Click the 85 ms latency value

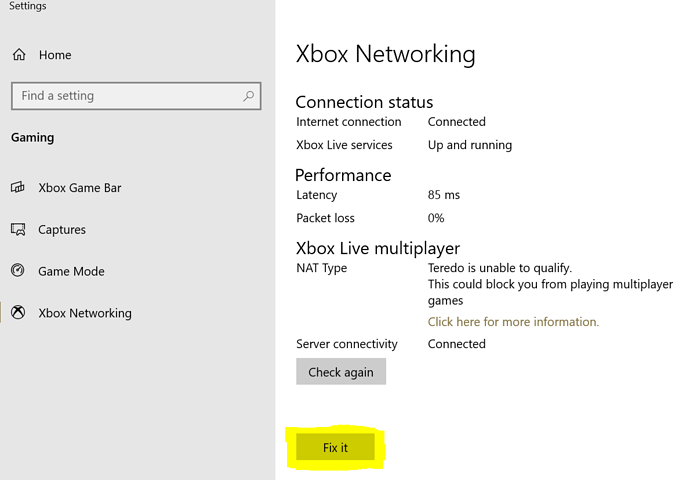point(444,195)
